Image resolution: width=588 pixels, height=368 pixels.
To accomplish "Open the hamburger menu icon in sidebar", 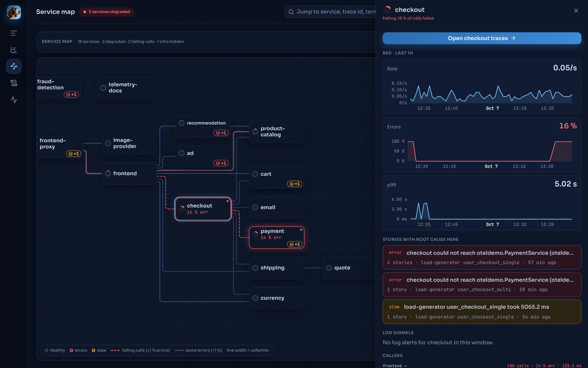I will [x=14, y=33].
